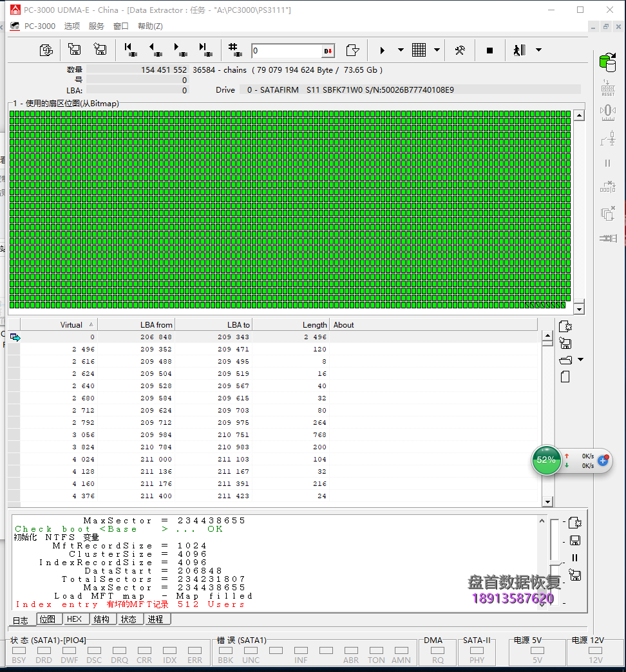The image size is (626, 672).
Task: Expand the dropdown arrow beside grid icon
Action: pyautogui.click(x=437, y=50)
